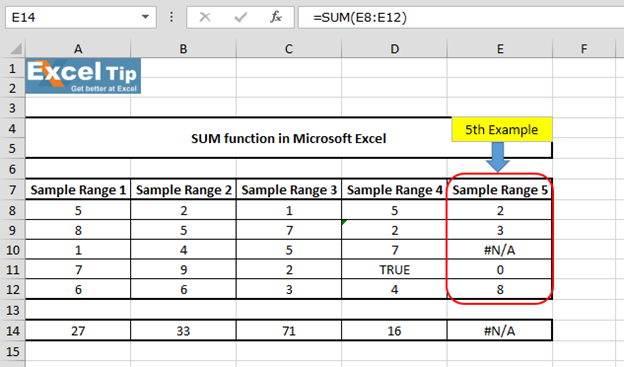Image resolution: width=624 pixels, height=367 pixels.
Task: Click the '5th Example' yellow callout box
Action: [502, 130]
